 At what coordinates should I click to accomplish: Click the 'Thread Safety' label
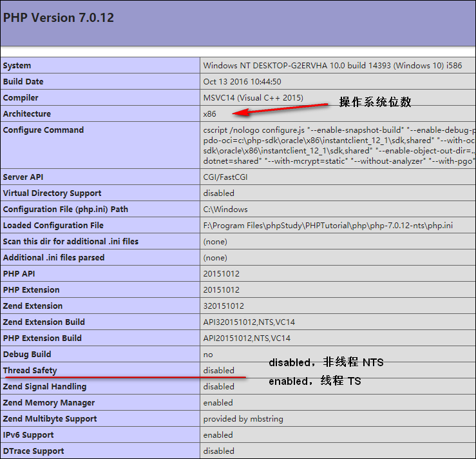click(x=30, y=370)
